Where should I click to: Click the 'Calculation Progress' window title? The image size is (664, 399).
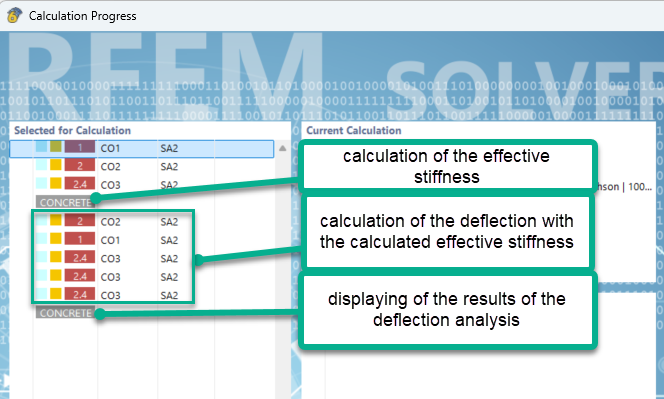pos(83,16)
